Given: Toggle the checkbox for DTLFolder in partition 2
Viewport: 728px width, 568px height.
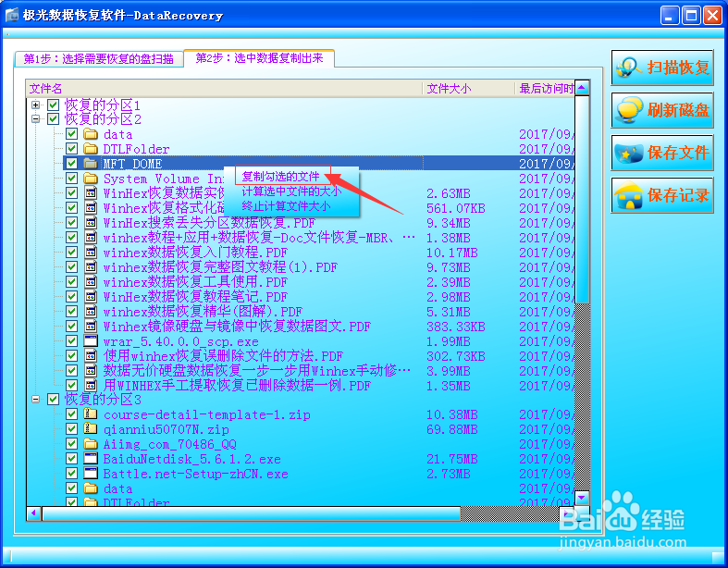Looking at the screenshot, I should click(71, 149).
